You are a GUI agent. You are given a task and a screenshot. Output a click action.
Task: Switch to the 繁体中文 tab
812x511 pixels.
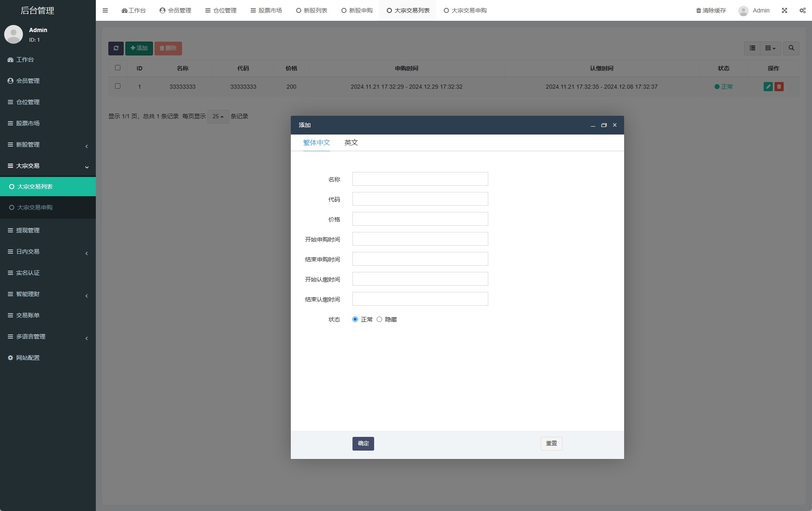click(x=317, y=142)
